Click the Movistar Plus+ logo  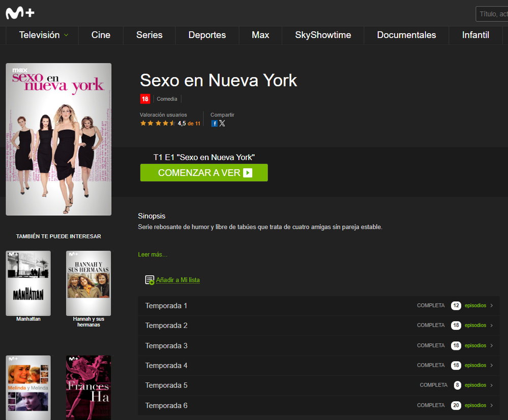pyautogui.click(x=20, y=13)
